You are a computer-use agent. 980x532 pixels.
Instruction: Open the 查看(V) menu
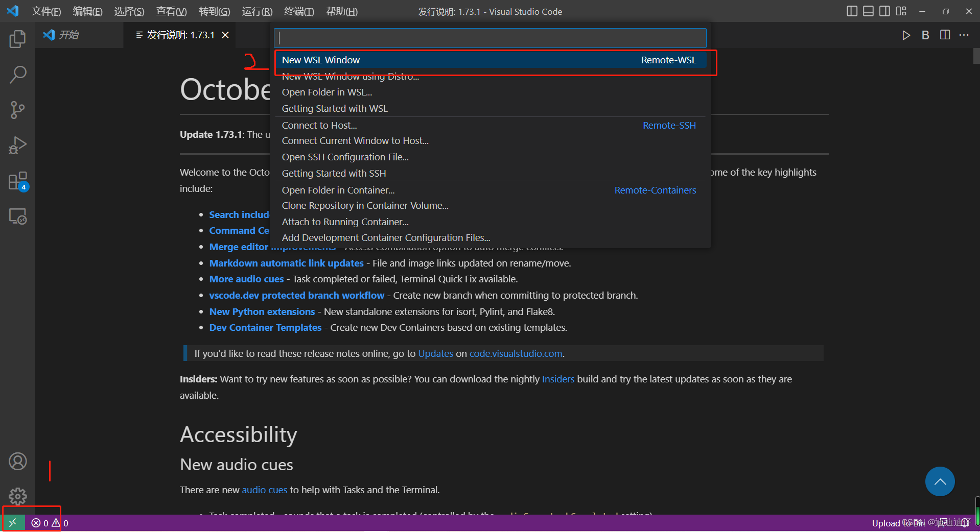tap(172, 11)
